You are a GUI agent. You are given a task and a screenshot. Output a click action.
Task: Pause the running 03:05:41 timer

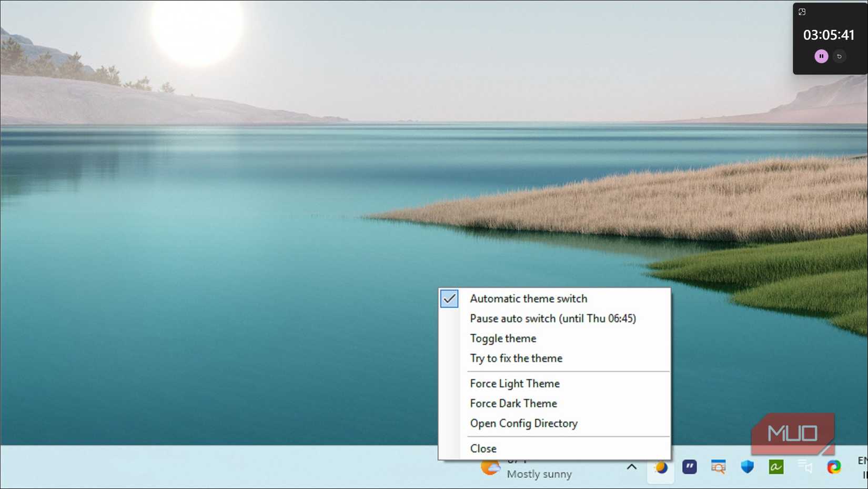coord(821,56)
